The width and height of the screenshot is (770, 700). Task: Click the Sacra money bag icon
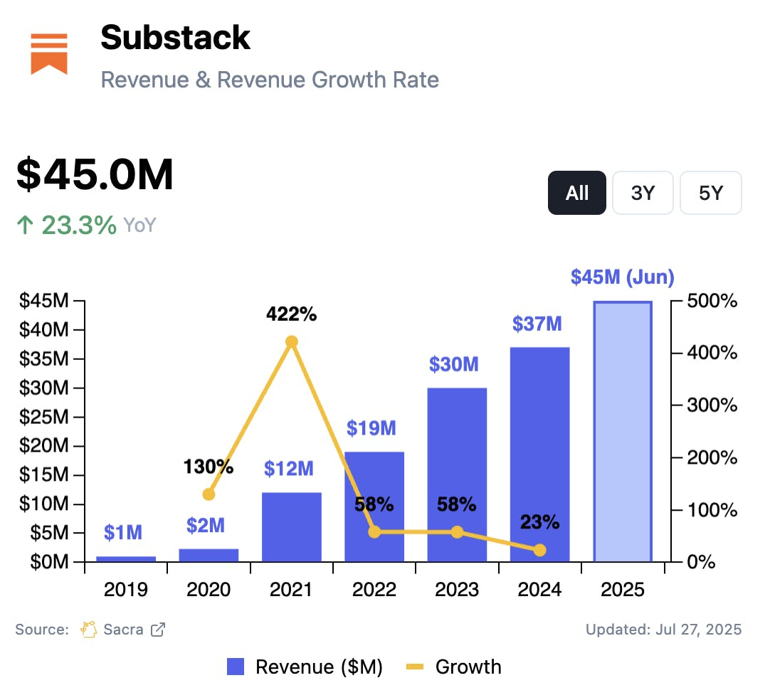pos(88,629)
